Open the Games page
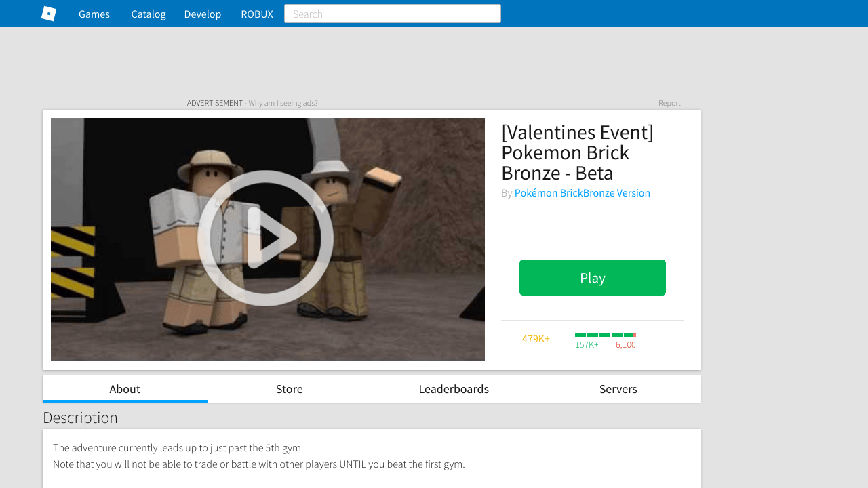Screen dimensions: 868x488 tap(94, 14)
